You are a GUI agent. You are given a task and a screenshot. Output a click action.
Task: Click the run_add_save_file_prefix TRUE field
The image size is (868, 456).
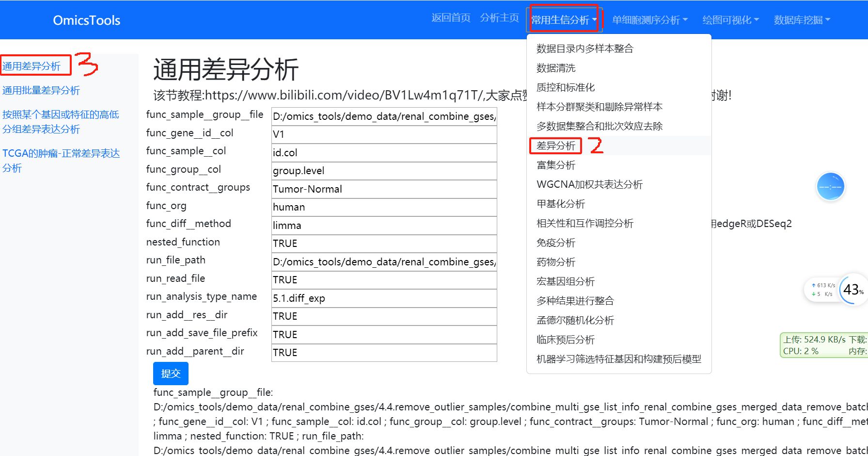(x=384, y=335)
